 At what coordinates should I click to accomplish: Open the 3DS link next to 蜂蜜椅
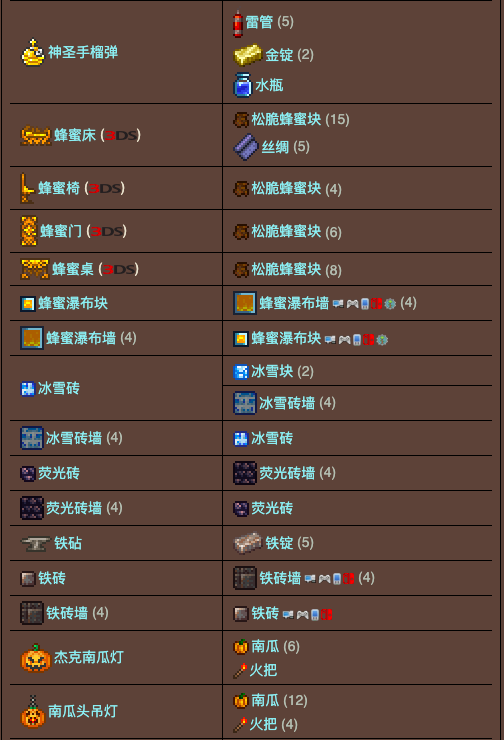click(x=107, y=189)
